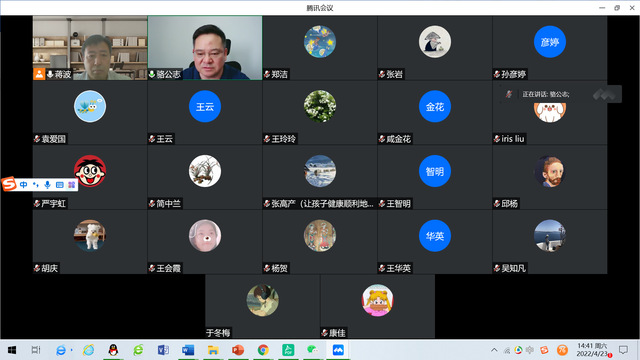Click 彦婷 avatar tile

click(550, 42)
